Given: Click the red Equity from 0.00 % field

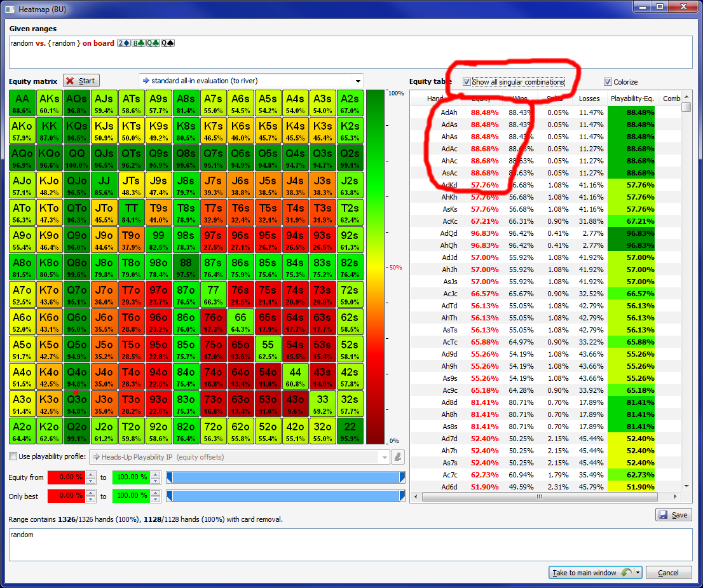Looking at the screenshot, I should 67,477.
